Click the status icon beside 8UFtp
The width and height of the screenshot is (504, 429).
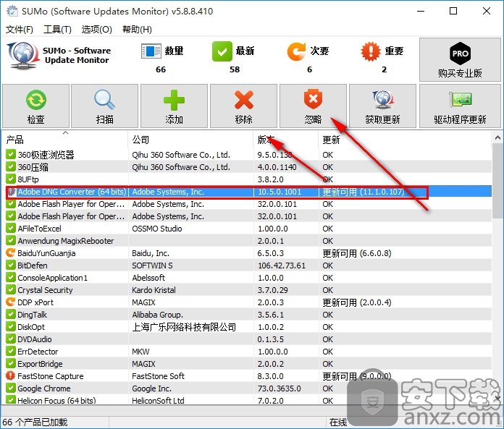[11, 179]
